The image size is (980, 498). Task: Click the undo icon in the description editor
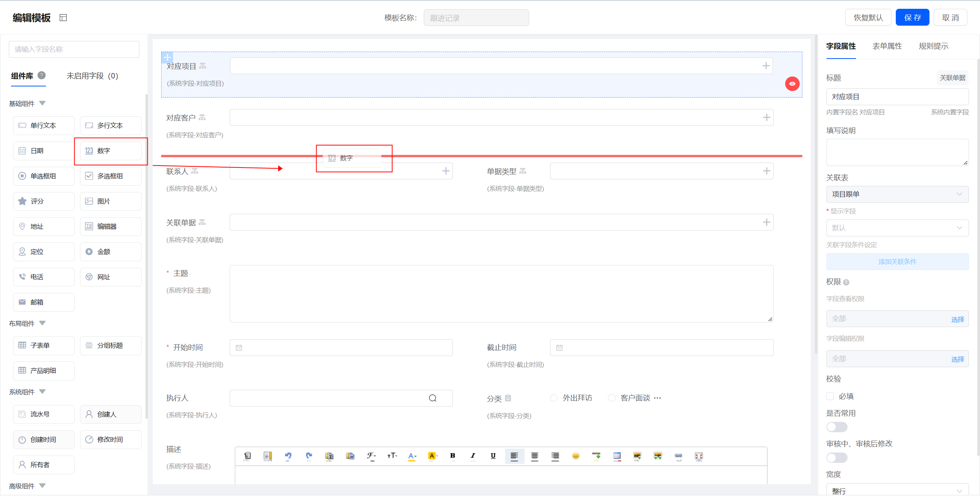288,456
